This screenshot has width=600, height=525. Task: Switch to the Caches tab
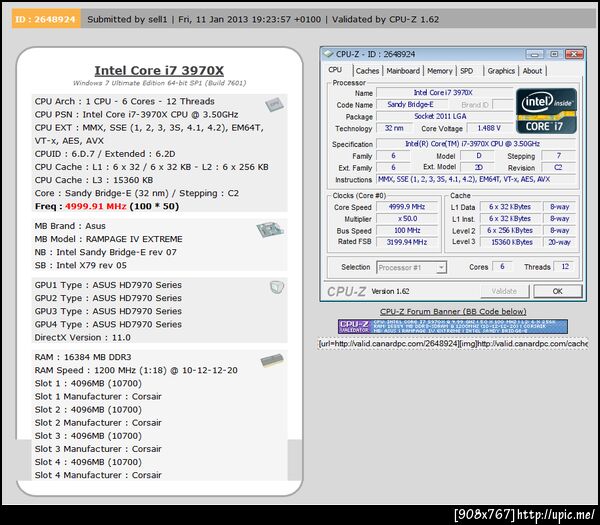[367, 71]
